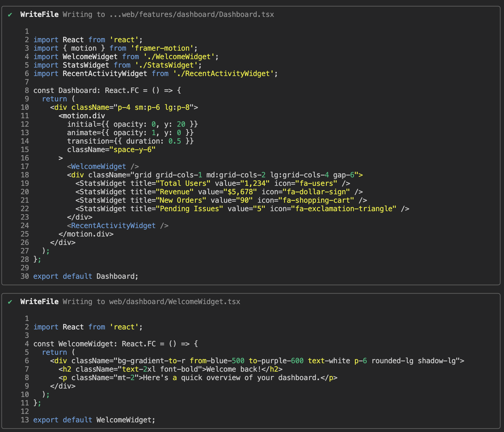Click 'export default WelcomeWidget;' statement

click(x=94, y=420)
